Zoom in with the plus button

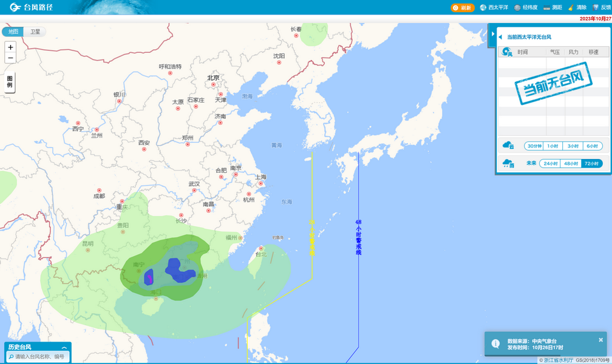coord(10,47)
